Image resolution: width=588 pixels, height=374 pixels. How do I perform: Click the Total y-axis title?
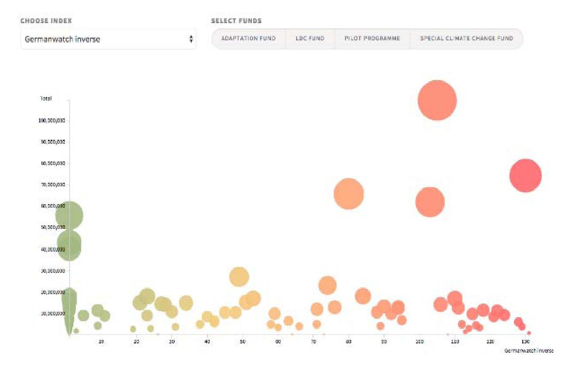(46, 98)
